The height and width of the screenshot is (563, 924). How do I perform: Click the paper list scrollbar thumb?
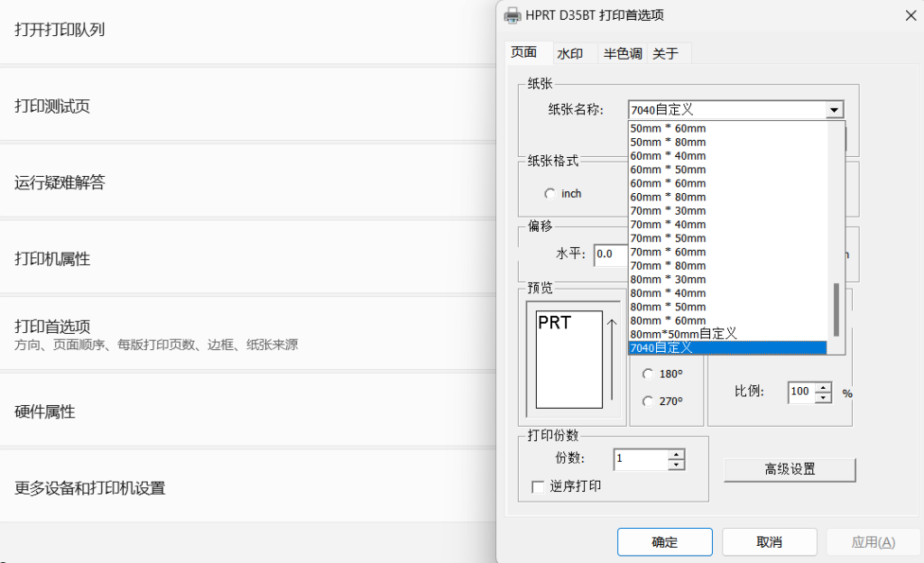836,309
